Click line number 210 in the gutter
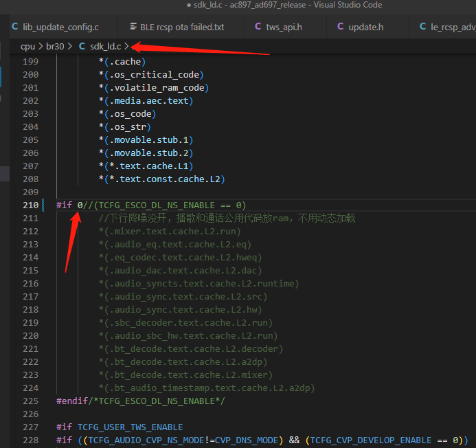476x448 pixels. (31, 205)
